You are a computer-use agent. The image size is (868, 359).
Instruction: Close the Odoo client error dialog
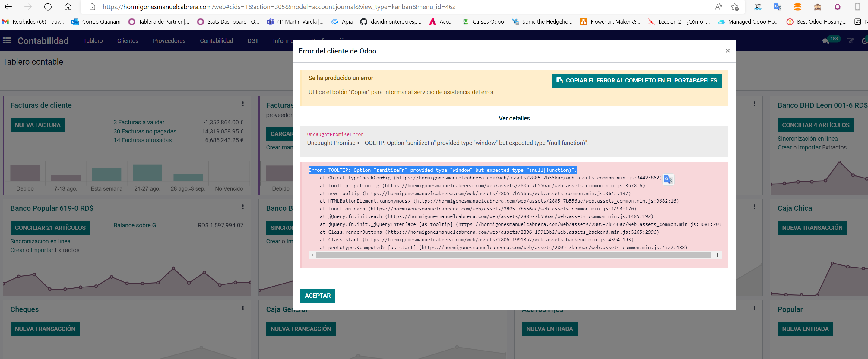(x=727, y=51)
